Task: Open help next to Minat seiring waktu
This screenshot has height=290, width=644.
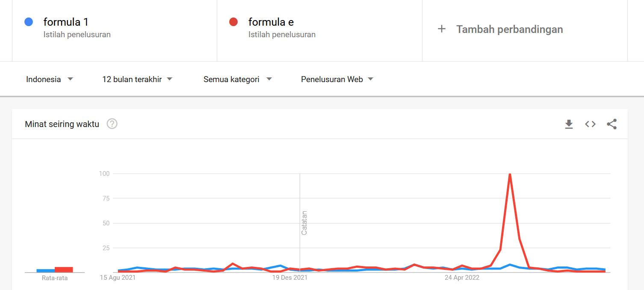Action: [x=112, y=124]
